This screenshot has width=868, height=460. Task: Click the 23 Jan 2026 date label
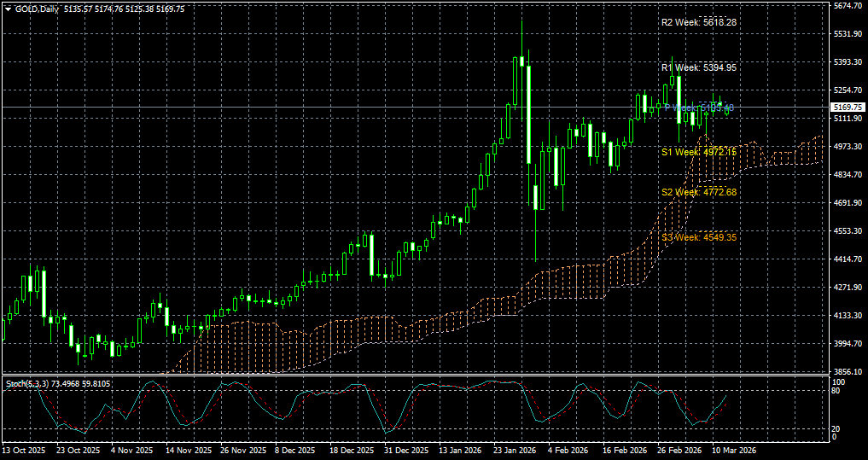(514, 451)
